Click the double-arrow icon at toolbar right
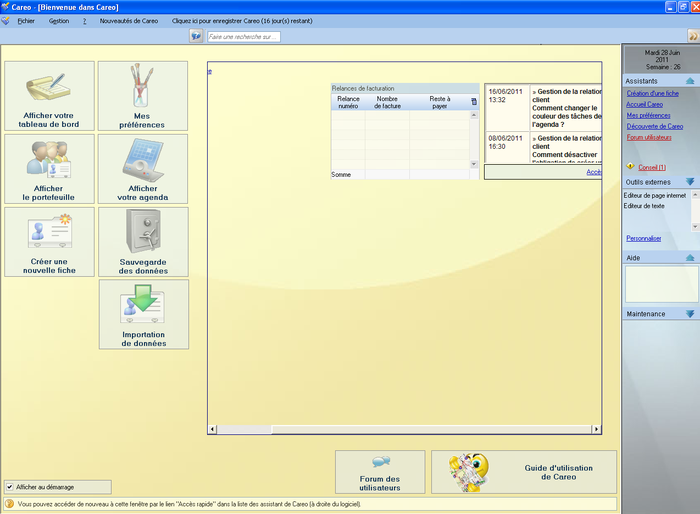The image size is (700, 514). 693,36
